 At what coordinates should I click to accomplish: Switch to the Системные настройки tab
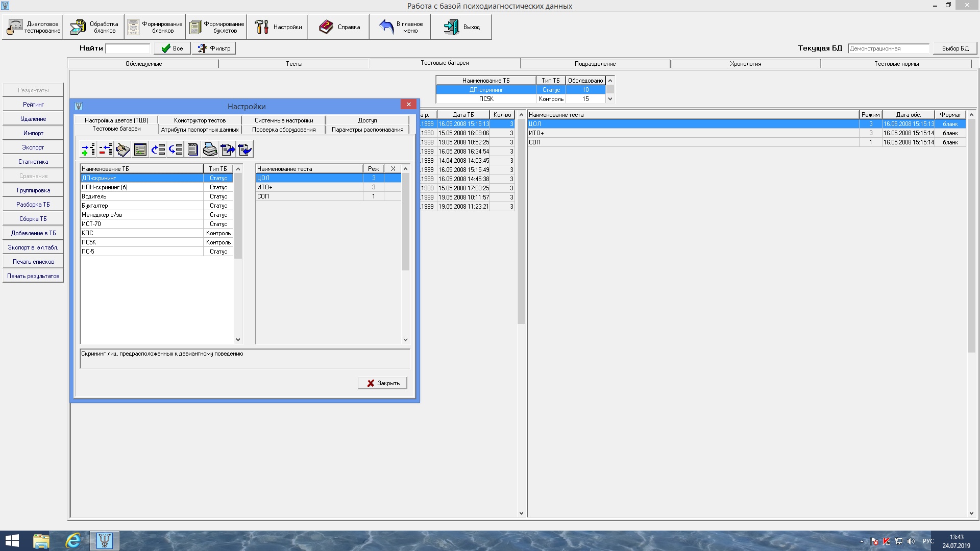tap(284, 120)
